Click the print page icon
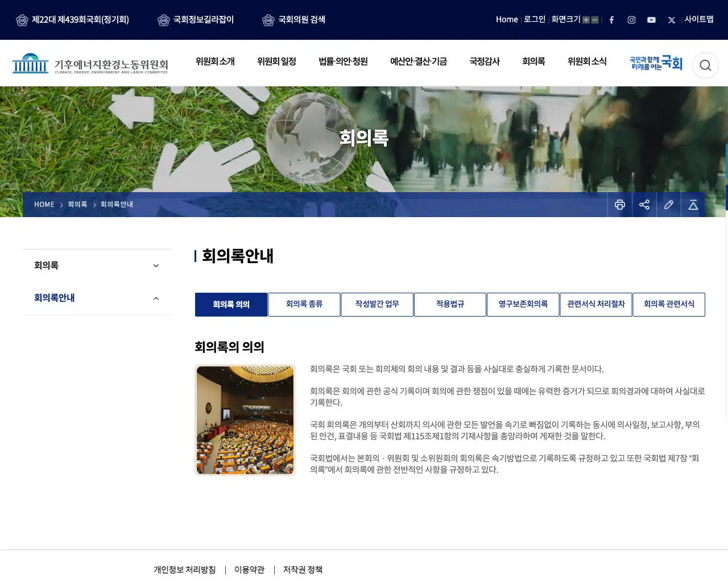Image resolution: width=728 pixels, height=582 pixels. [620, 205]
